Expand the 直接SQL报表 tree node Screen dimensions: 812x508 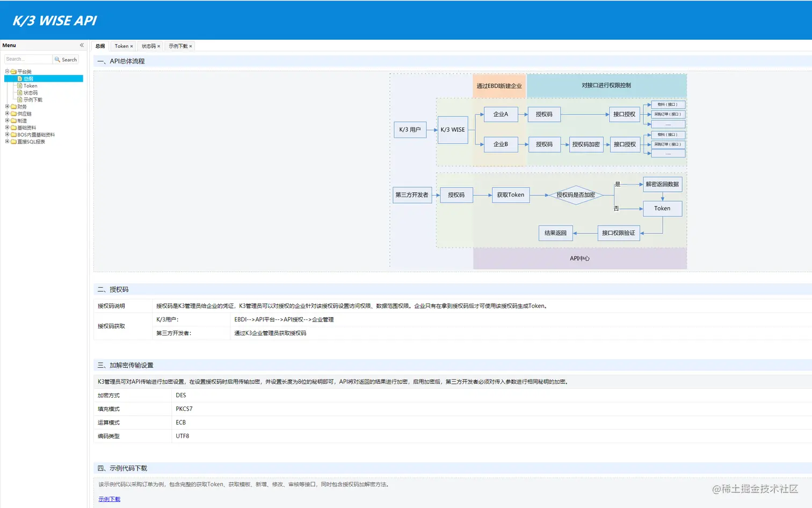point(7,141)
